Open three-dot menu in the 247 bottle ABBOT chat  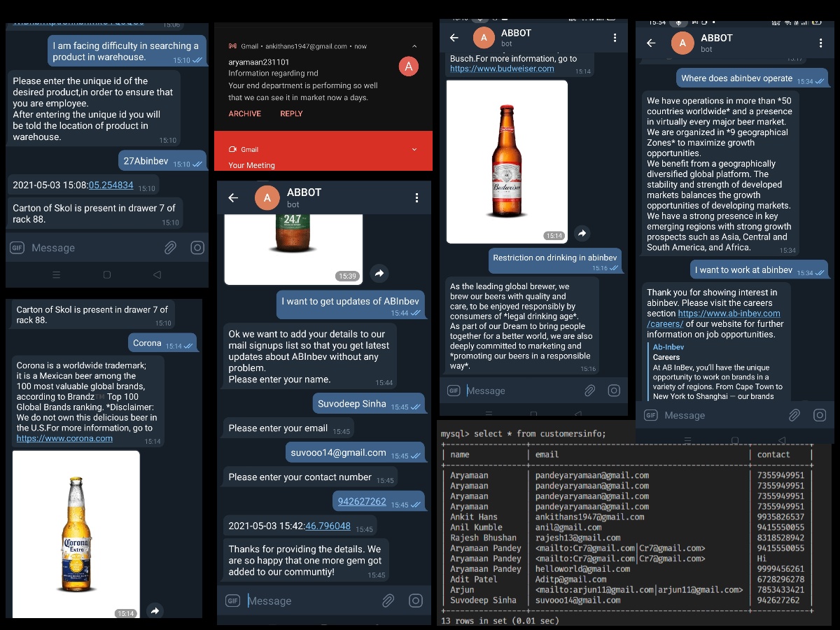pos(416,198)
